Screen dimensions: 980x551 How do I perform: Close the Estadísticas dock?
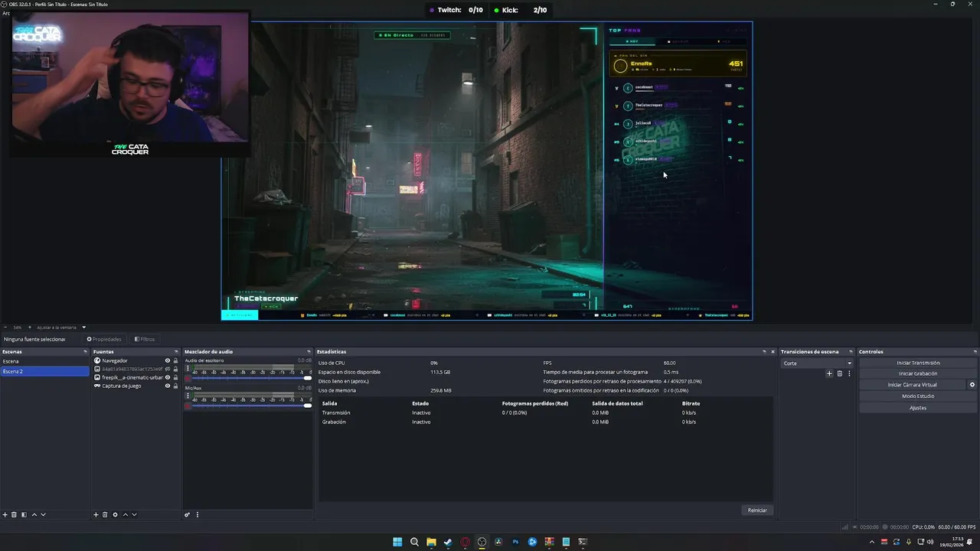click(773, 352)
